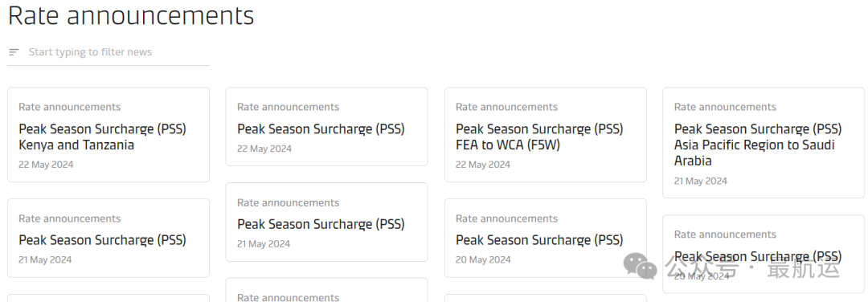Open the 21 May PSS card below Kenya and Tanzania
This screenshot has height=302, width=868.
[108, 238]
